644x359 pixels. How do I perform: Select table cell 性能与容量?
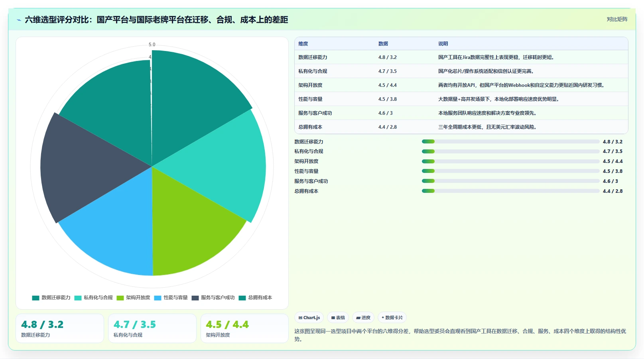coord(310,99)
